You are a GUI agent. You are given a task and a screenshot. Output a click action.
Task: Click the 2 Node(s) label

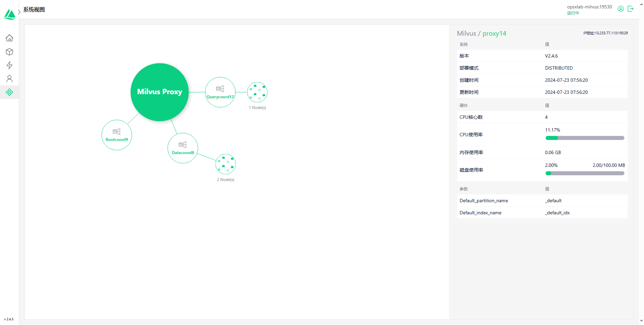pos(226,180)
